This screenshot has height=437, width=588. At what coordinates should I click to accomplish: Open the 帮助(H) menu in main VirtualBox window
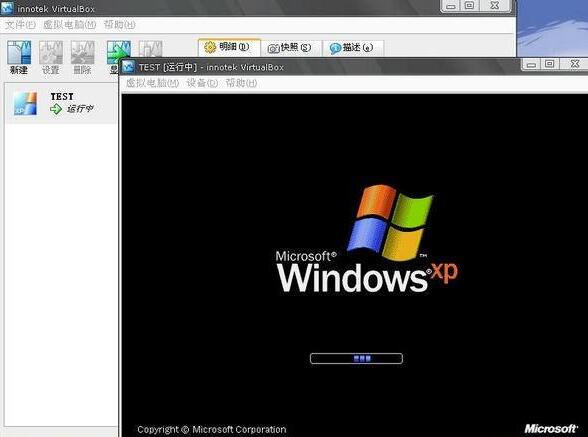(x=120, y=25)
